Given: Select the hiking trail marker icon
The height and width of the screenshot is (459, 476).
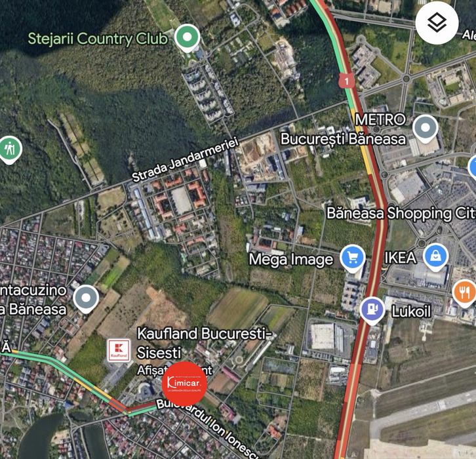Looking at the screenshot, I should (10, 150).
